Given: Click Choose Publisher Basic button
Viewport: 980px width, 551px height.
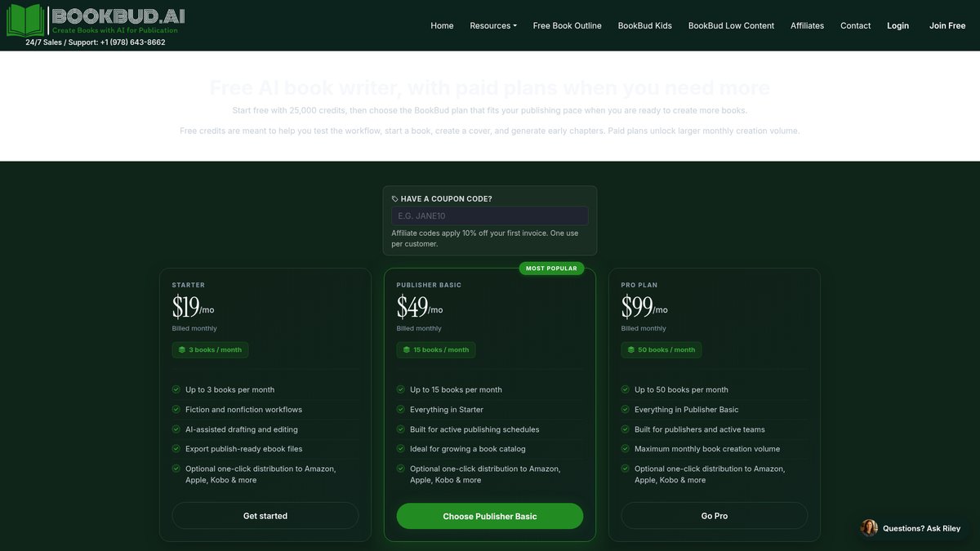Looking at the screenshot, I should pos(490,516).
